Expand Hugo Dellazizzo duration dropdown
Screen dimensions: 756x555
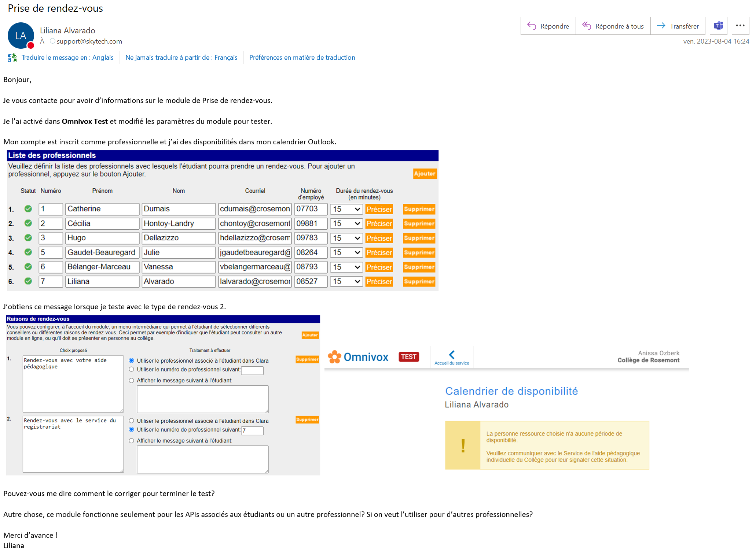coord(346,238)
